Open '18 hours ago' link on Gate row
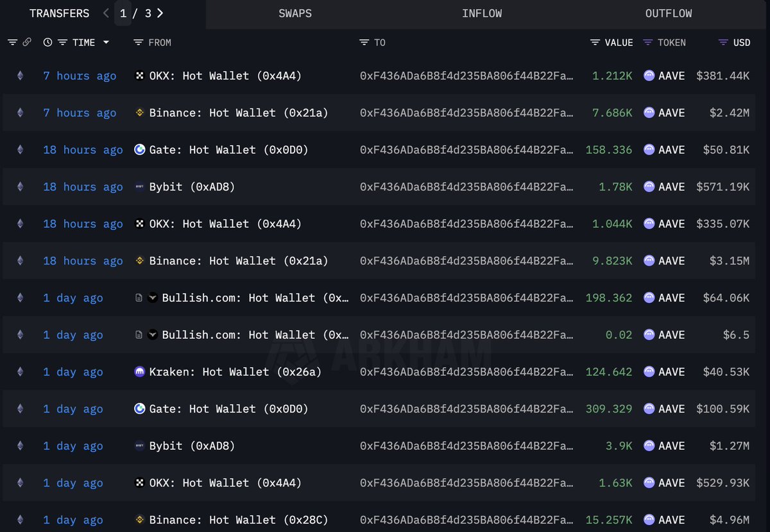 click(83, 150)
